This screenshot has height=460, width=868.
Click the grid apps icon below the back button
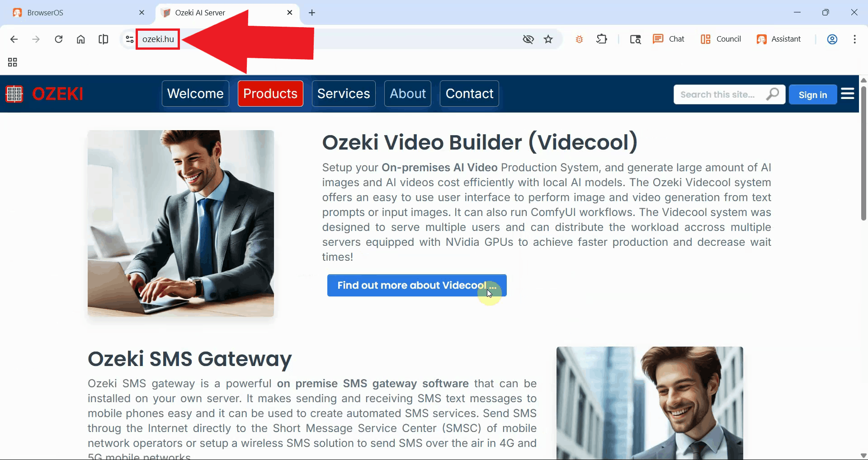12,62
